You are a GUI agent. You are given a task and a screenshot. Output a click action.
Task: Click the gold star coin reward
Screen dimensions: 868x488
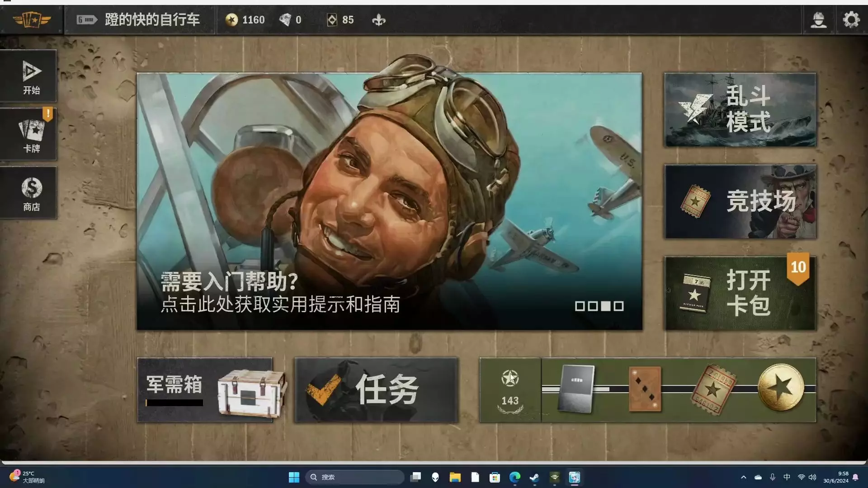(x=781, y=387)
